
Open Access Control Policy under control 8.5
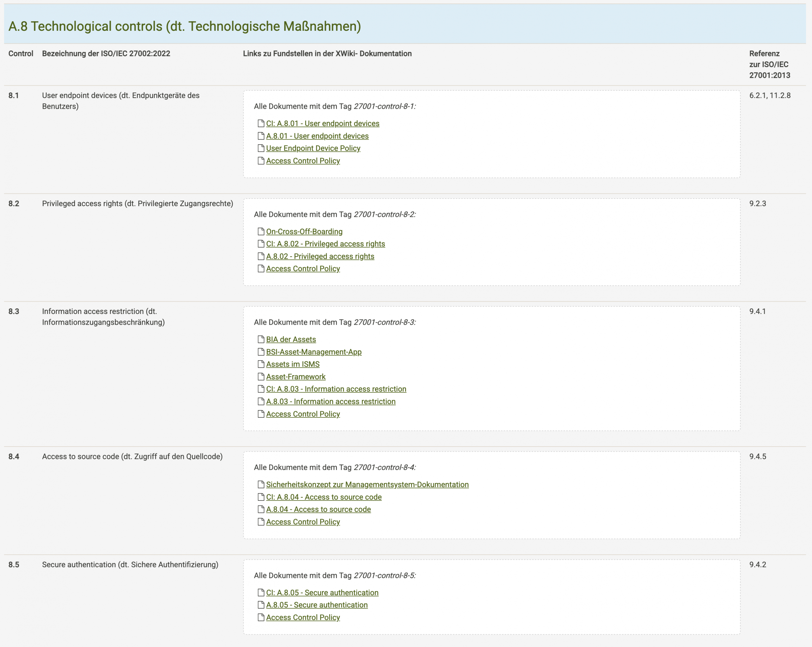click(x=303, y=617)
